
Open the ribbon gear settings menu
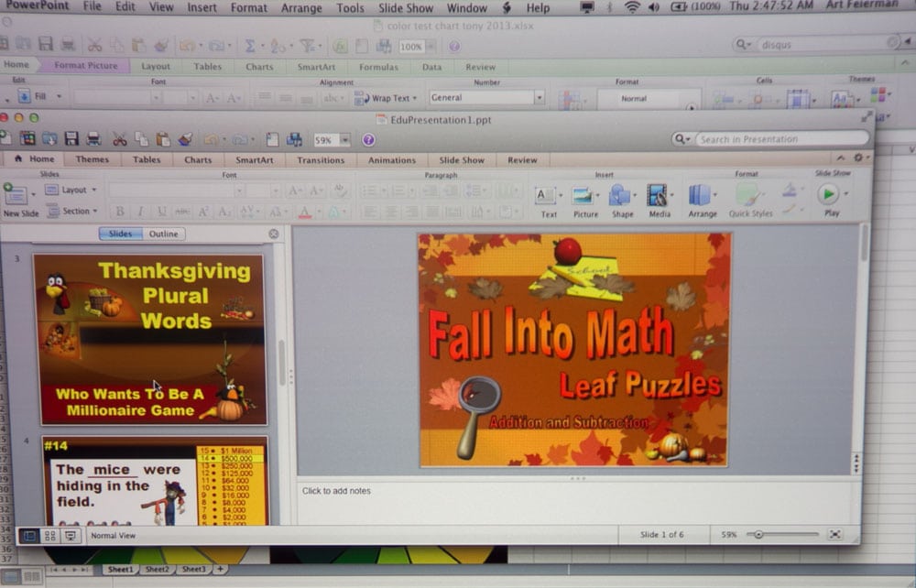[859, 158]
